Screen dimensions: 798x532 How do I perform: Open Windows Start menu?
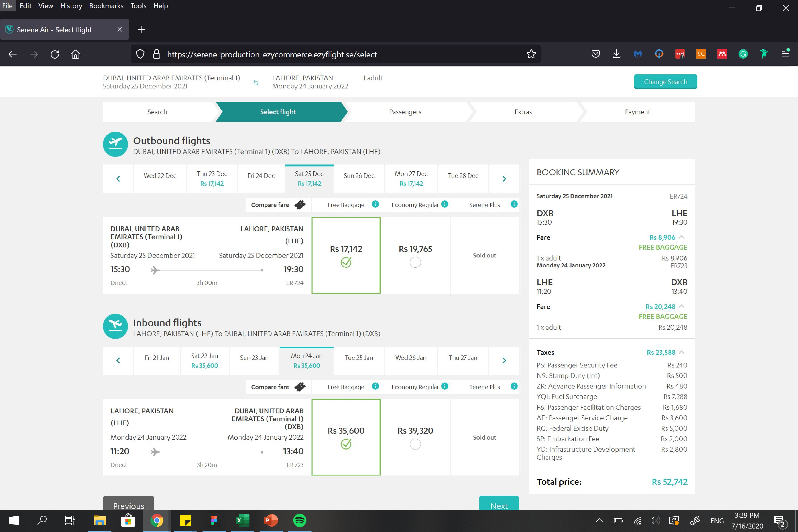pos(14,520)
